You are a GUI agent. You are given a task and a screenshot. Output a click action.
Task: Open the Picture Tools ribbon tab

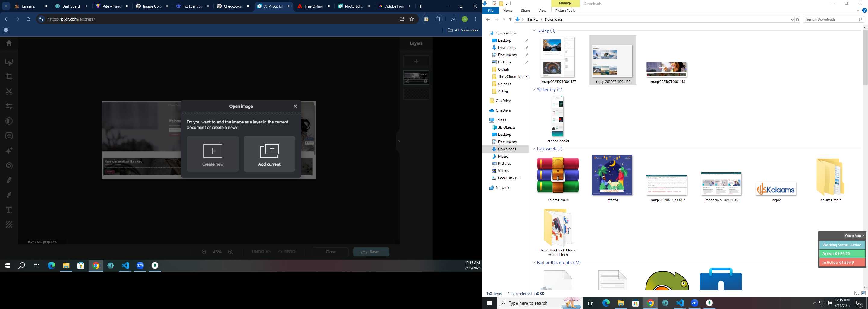565,11
